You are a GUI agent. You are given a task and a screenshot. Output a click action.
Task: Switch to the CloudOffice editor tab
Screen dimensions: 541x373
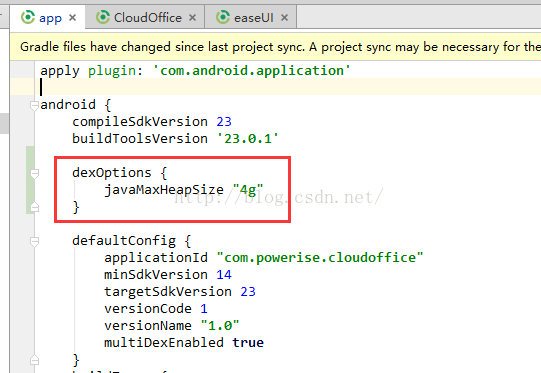click(145, 17)
